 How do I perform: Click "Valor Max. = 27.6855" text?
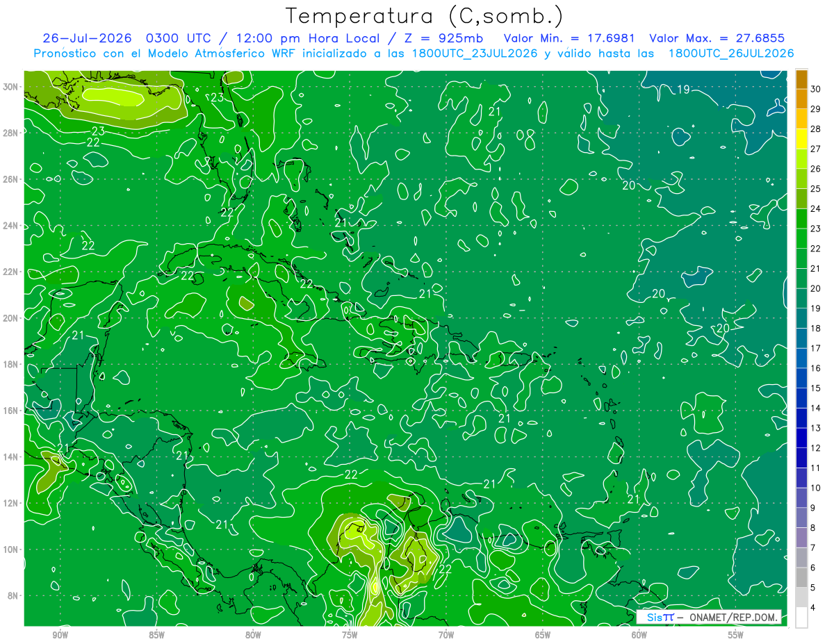717,38
